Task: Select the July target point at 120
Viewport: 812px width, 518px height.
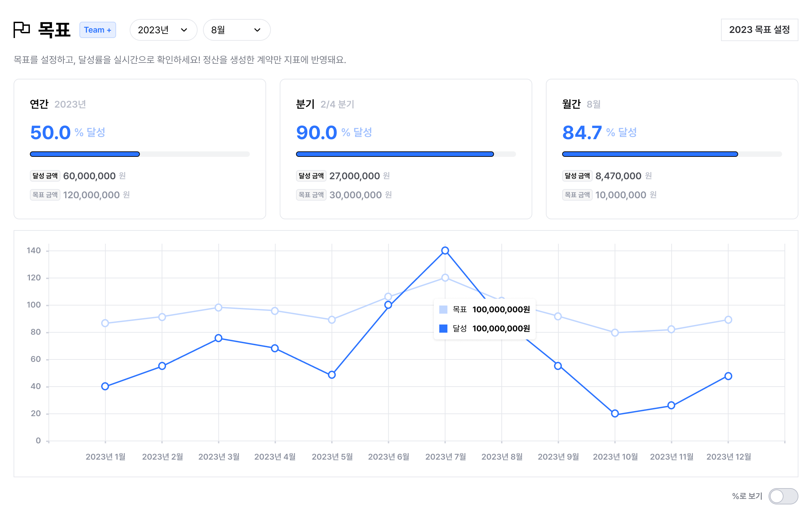Action: coord(445,278)
